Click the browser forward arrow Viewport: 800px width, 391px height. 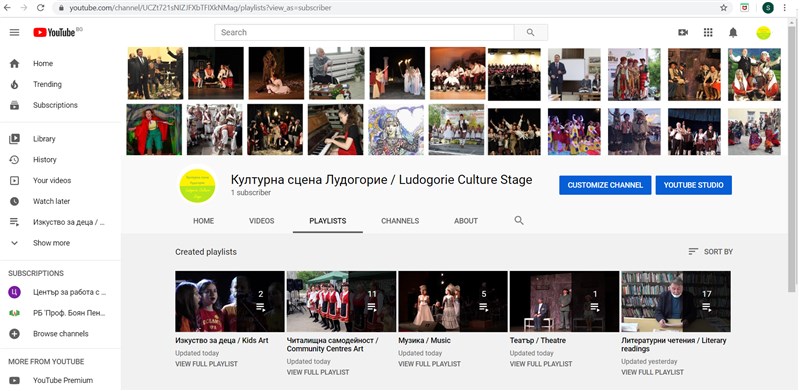tap(23, 8)
